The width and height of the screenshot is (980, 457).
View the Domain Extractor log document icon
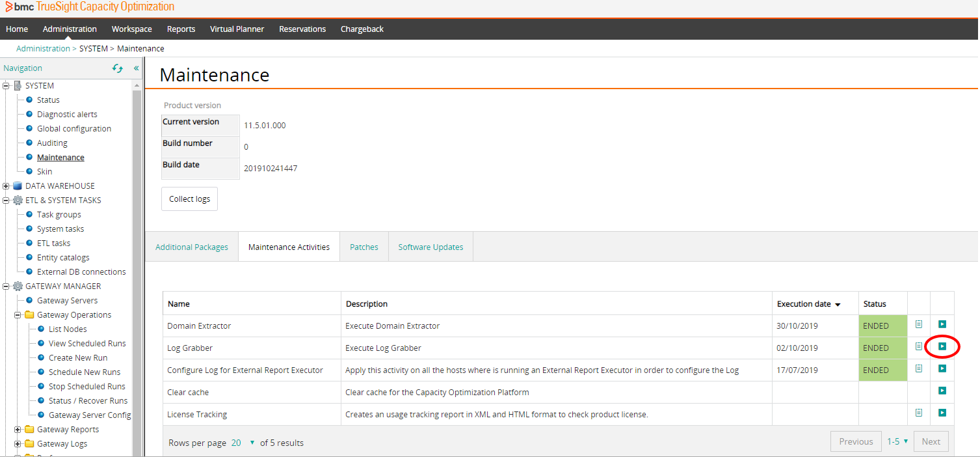[x=919, y=324]
